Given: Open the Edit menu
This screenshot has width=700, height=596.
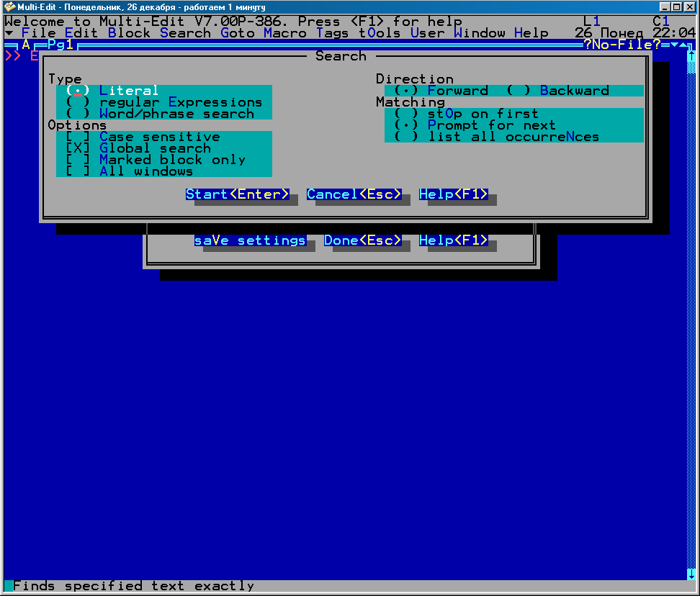Looking at the screenshot, I should coord(81,33).
